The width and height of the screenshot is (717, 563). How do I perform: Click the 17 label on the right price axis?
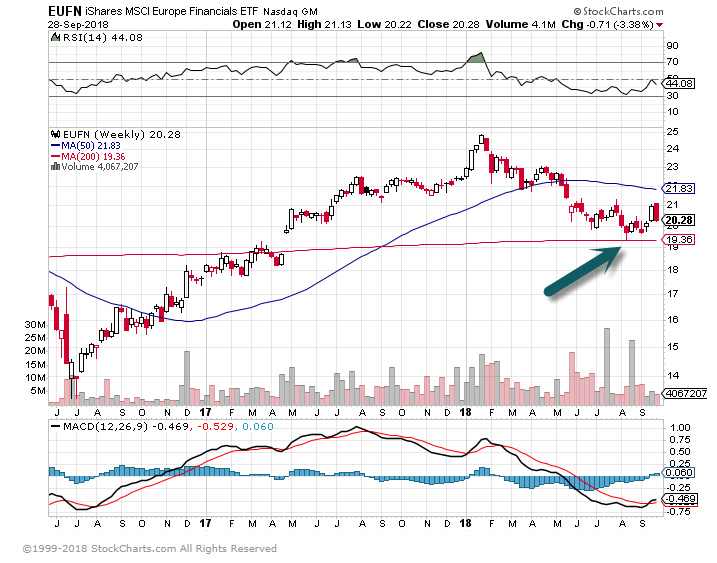pyautogui.click(x=673, y=293)
